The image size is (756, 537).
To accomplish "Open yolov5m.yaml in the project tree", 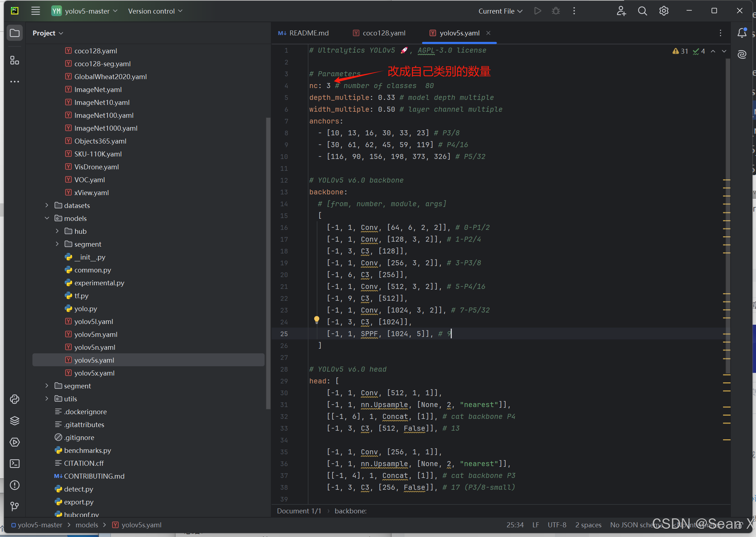I will tap(96, 334).
